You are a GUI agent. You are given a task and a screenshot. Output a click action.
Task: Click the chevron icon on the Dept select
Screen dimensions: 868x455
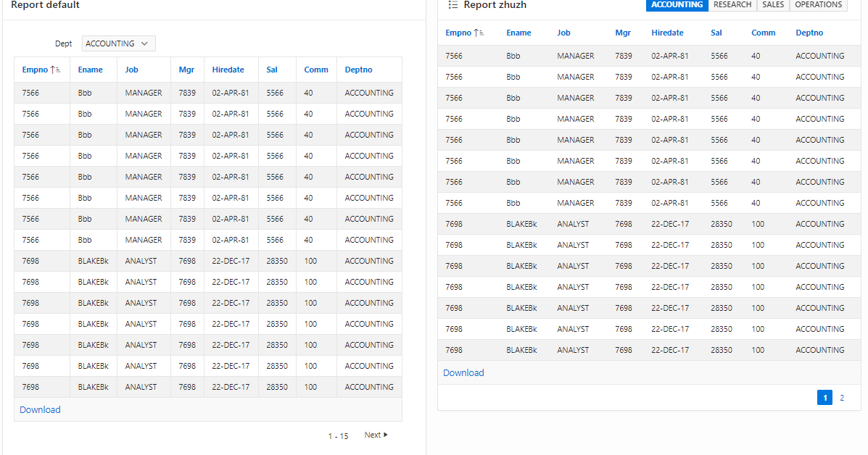tap(145, 43)
